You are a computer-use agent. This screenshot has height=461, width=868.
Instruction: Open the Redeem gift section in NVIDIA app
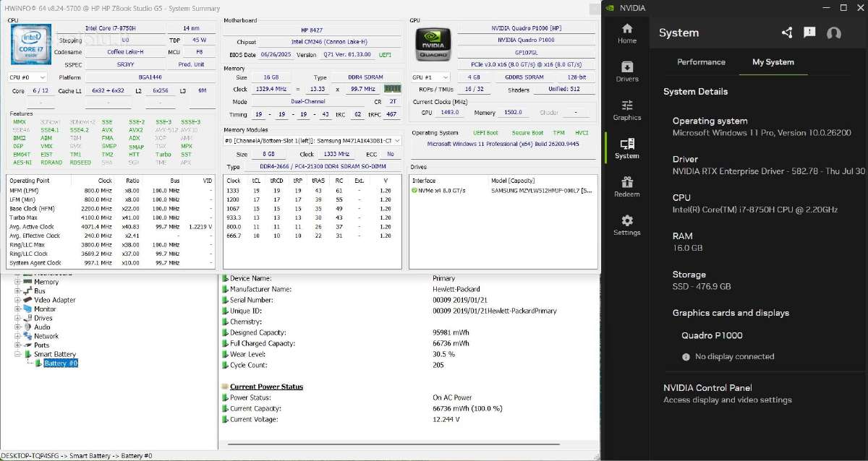coord(626,186)
